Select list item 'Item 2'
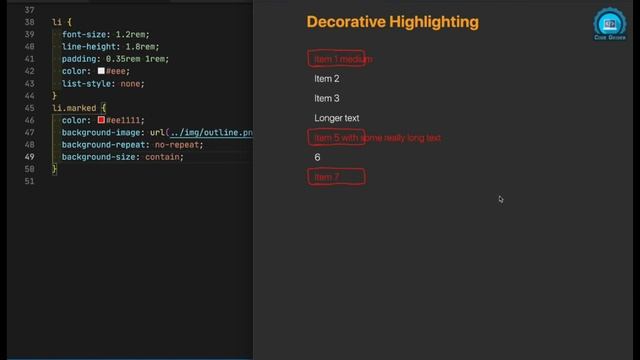The image size is (640, 360). 327,79
